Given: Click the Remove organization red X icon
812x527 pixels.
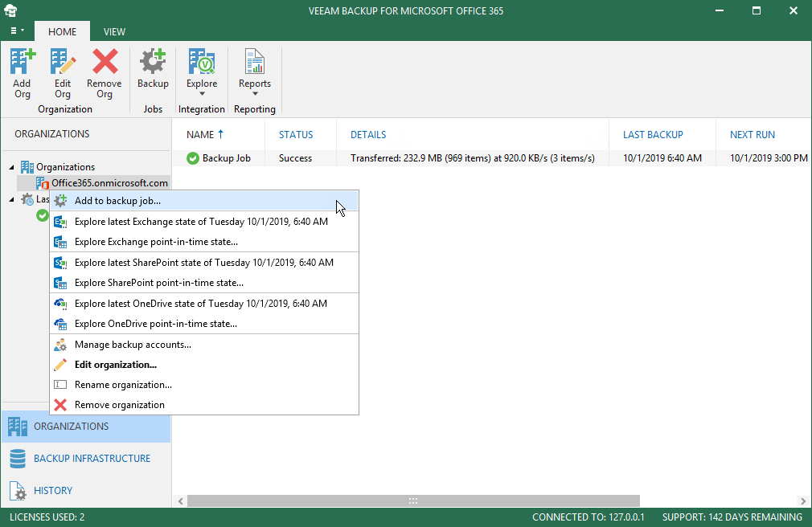Looking at the screenshot, I should coord(60,405).
